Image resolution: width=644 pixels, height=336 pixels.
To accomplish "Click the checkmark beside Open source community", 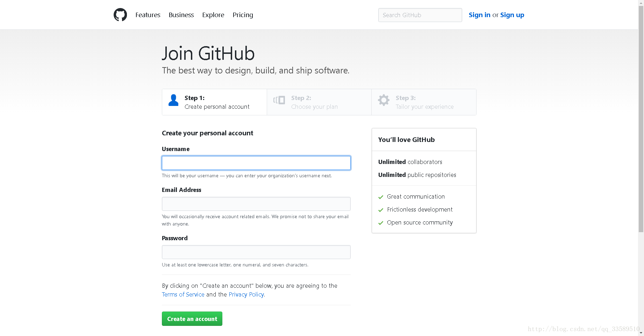I will [381, 223].
